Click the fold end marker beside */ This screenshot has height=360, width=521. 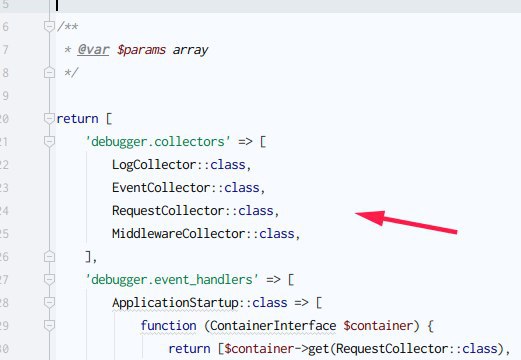click(49, 72)
